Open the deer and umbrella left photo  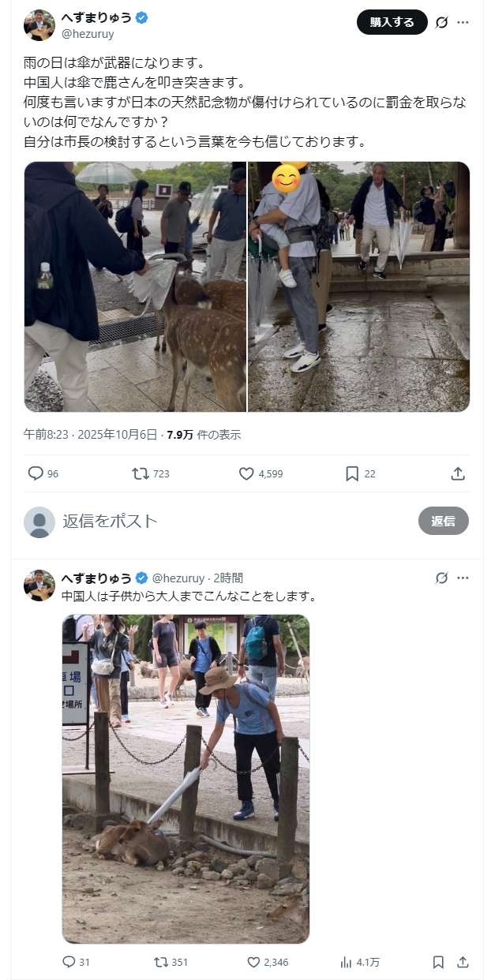pos(136,286)
